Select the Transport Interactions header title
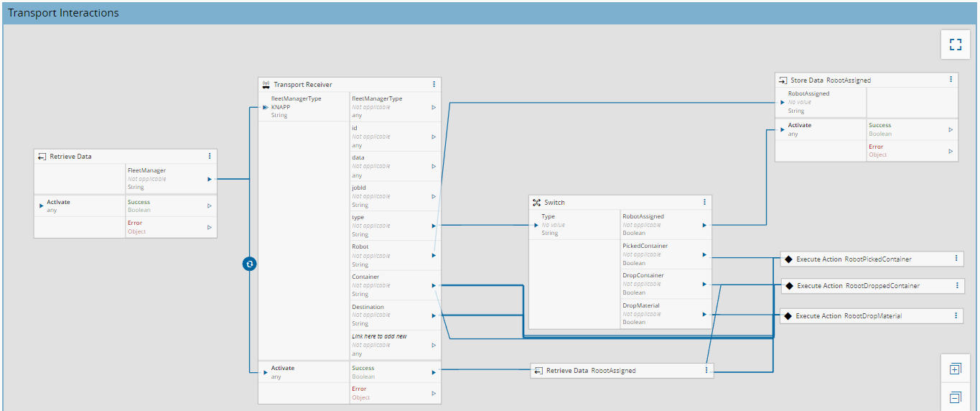Viewport: 980px width, 411px height. [63, 13]
